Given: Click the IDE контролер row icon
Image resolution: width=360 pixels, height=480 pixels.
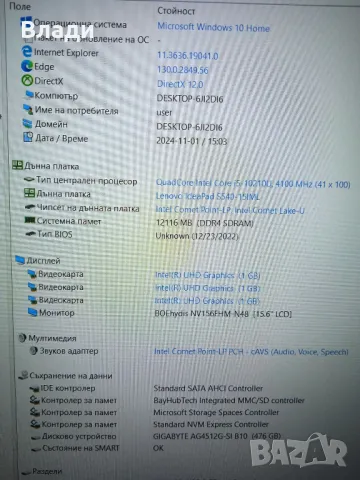Looking at the screenshot, I should (34, 388).
